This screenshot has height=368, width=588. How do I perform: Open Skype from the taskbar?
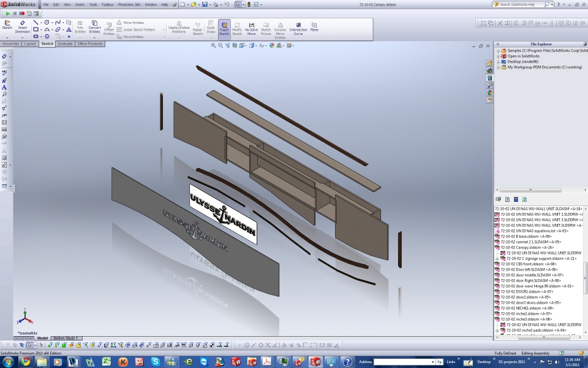pyautogui.click(x=155, y=362)
